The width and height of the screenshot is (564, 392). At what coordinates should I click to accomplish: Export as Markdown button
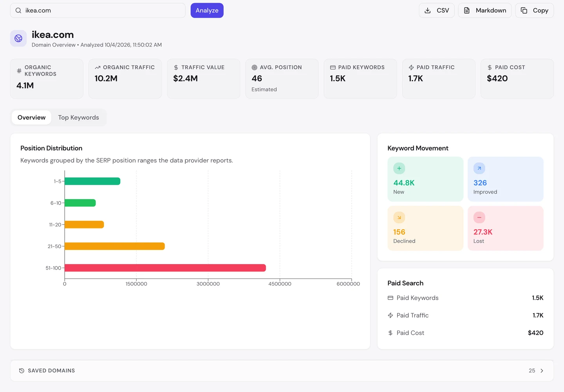point(485,11)
